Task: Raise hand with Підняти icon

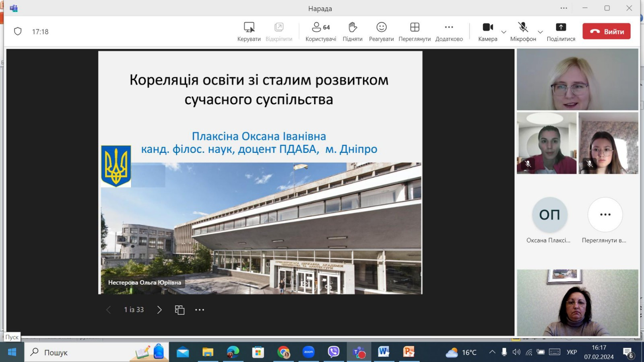Action: pyautogui.click(x=352, y=28)
